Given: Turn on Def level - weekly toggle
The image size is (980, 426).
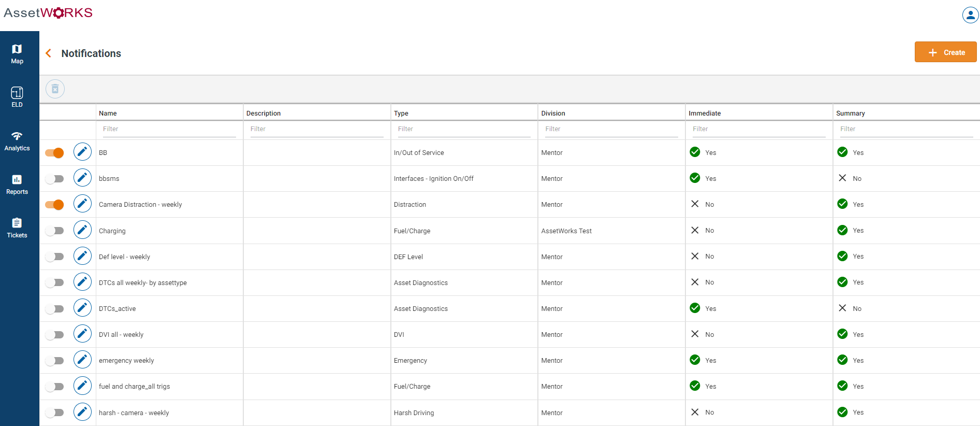Looking at the screenshot, I should 54,257.
